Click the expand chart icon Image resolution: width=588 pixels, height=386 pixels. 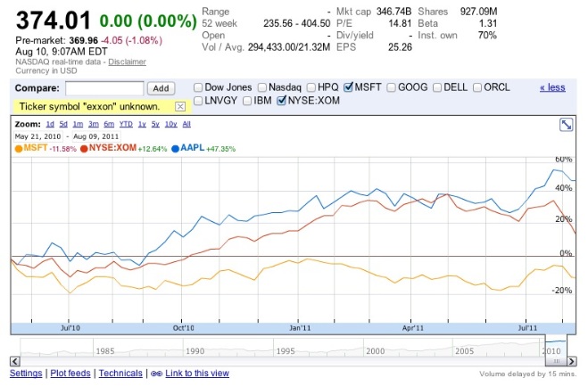click(565, 125)
